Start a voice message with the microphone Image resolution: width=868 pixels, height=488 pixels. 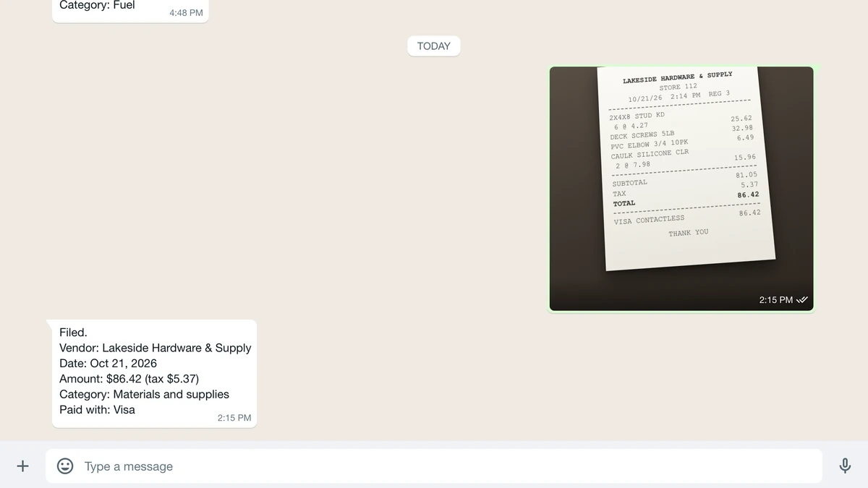[x=845, y=466]
